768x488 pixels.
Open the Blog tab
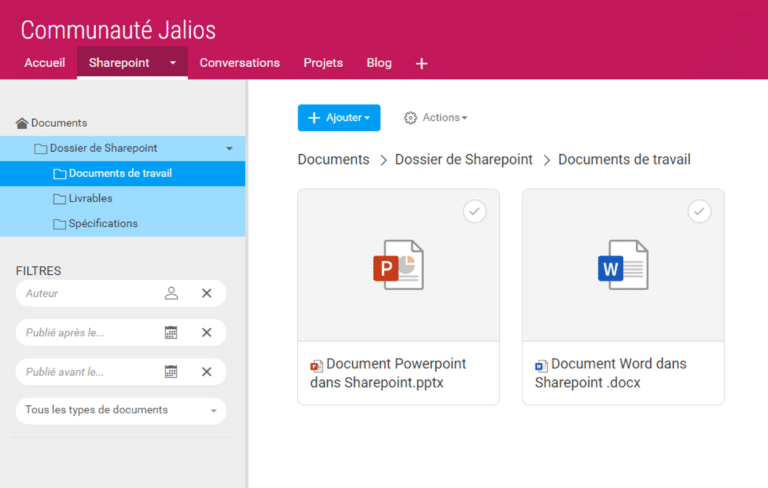pyautogui.click(x=379, y=63)
